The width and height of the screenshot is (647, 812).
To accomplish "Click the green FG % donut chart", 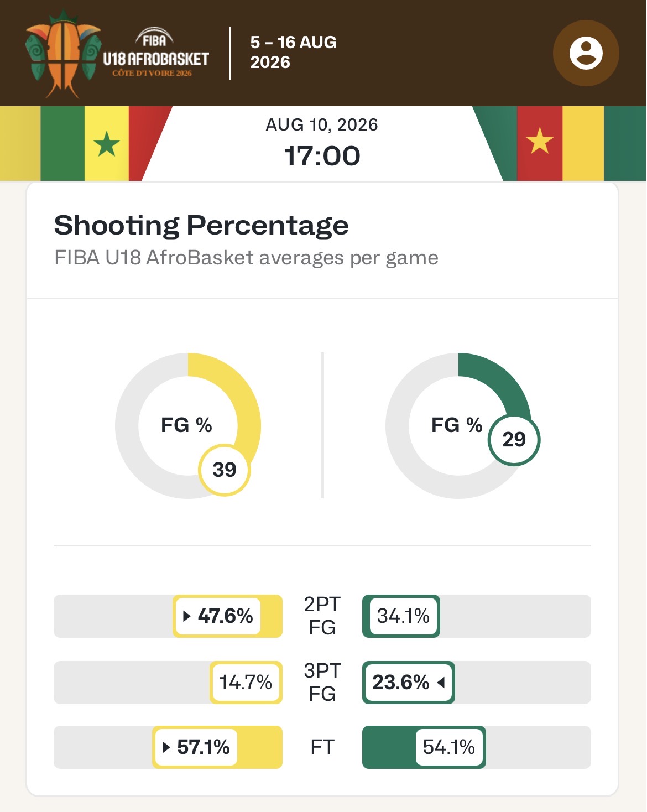I will tap(458, 425).
